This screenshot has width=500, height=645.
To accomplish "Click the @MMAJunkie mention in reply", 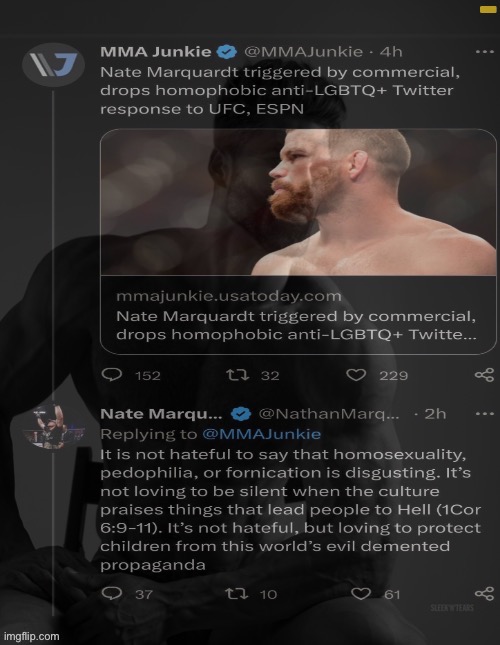I will [x=262, y=434].
